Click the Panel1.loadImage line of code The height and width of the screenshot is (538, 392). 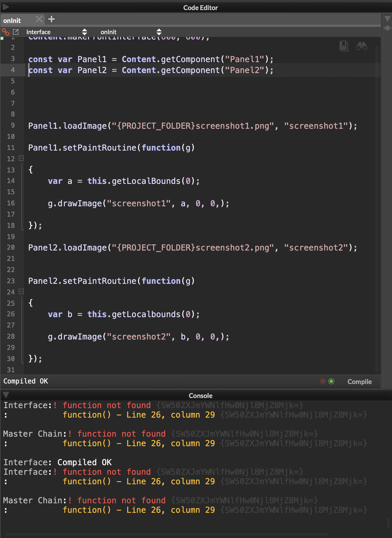[x=193, y=126]
